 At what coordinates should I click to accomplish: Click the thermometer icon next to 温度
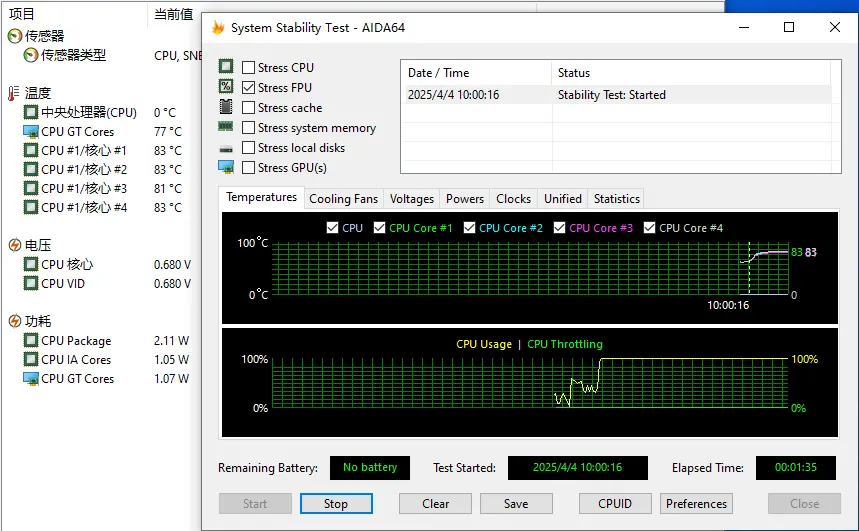[13, 93]
